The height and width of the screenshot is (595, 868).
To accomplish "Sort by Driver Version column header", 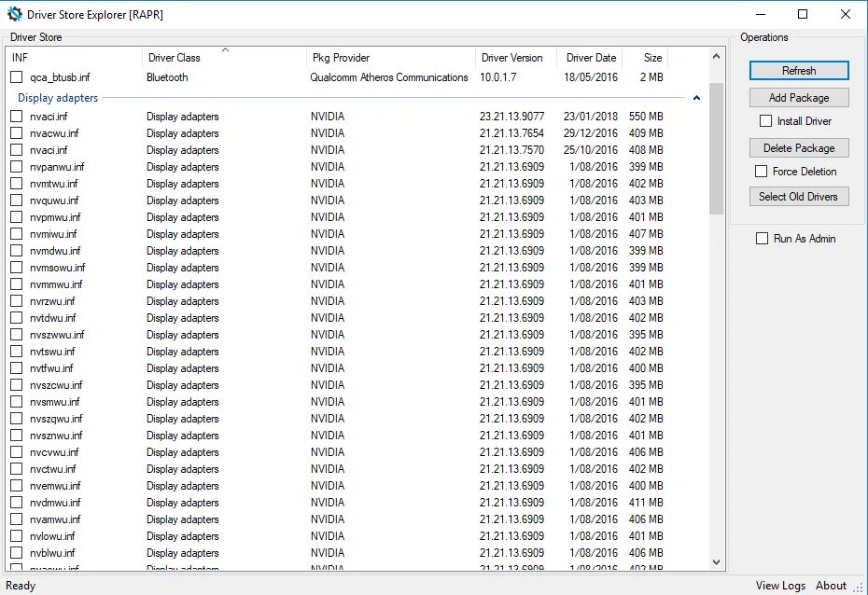I will click(516, 58).
